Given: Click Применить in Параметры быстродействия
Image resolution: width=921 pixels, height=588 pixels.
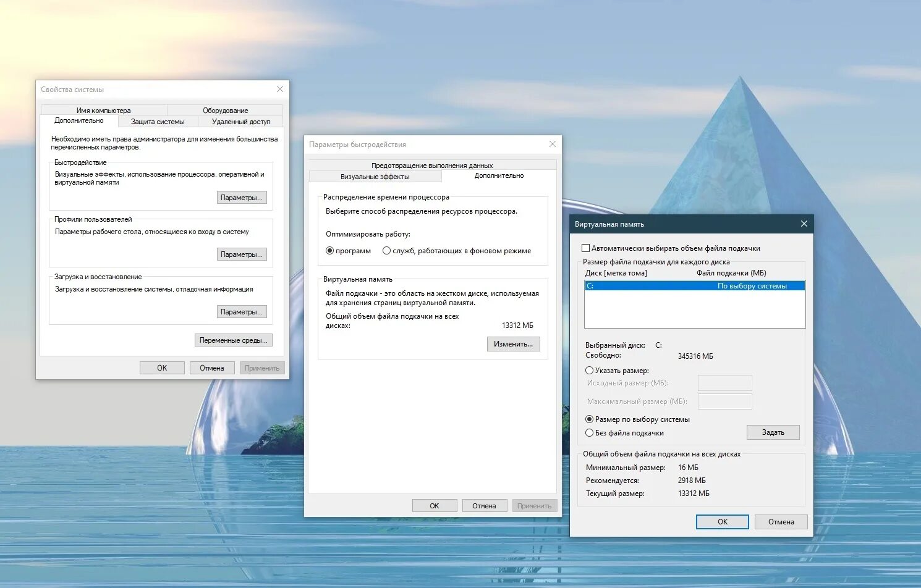Looking at the screenshot, I should pos(535,506).
